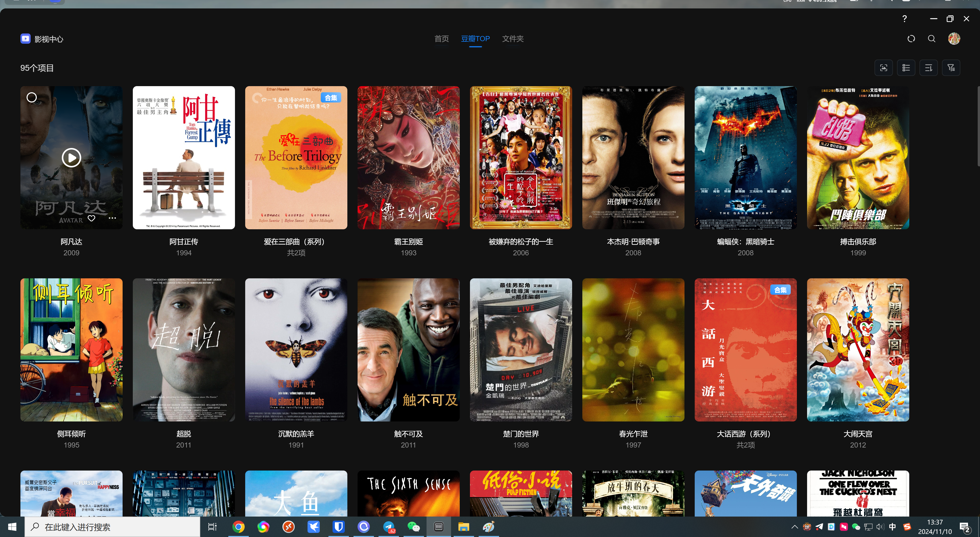The image size is (980, 537).
Task: Open the more options dots on 阿凡达
Action: point(112,218)
